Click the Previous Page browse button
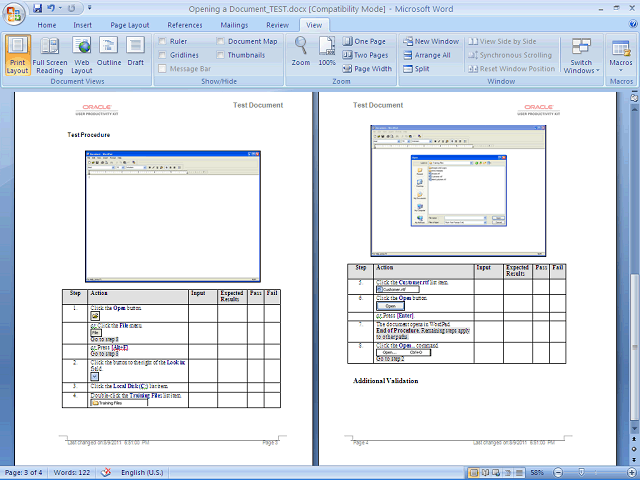 pos(634,439)
